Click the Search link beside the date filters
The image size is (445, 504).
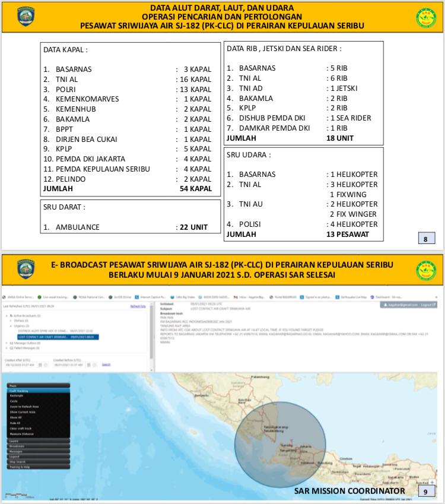[x=106, y=364]
